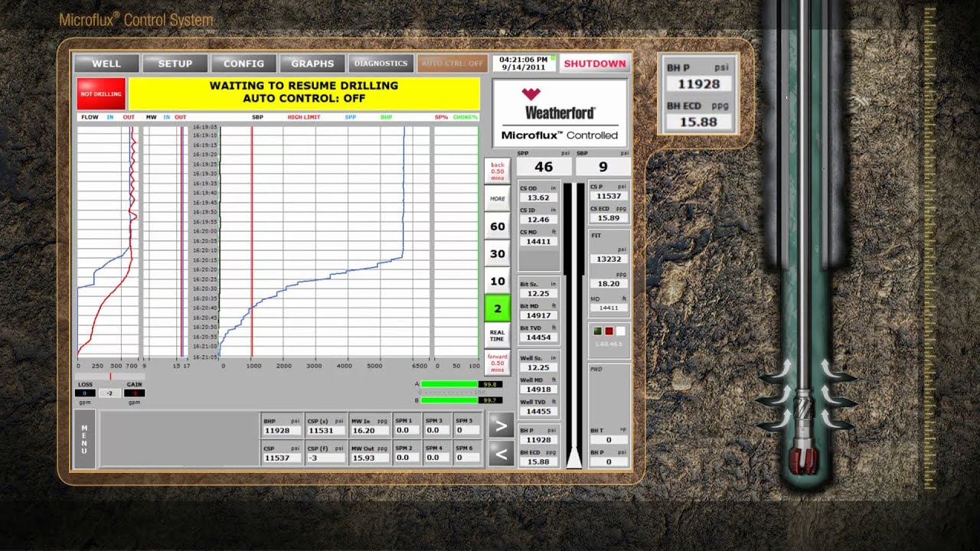980x551 pixels.
Task: Click the previous page < arrow
Action: 501,455
